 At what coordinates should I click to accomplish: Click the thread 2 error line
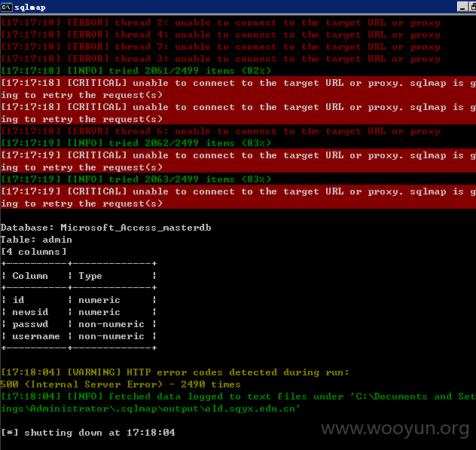coord(221,23)
